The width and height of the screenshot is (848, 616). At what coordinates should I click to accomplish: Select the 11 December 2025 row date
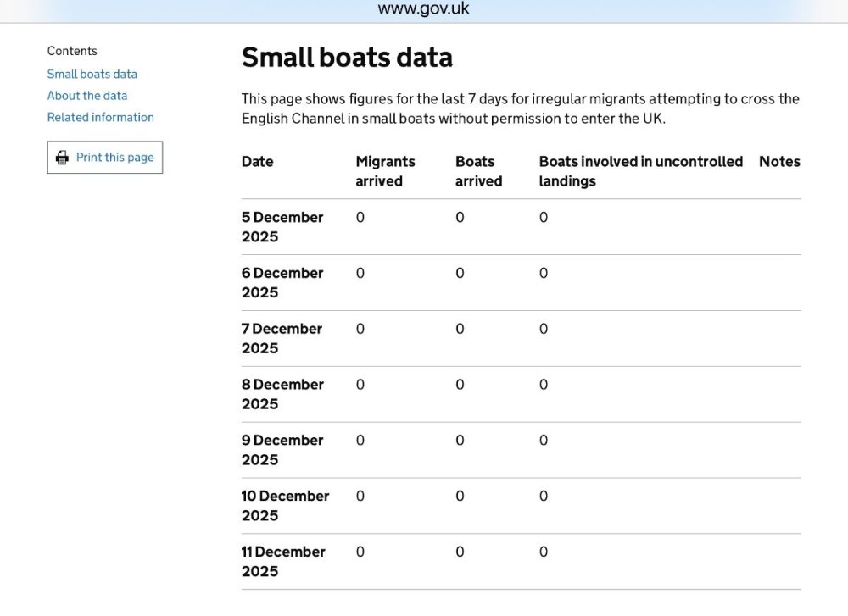(282, 561)
